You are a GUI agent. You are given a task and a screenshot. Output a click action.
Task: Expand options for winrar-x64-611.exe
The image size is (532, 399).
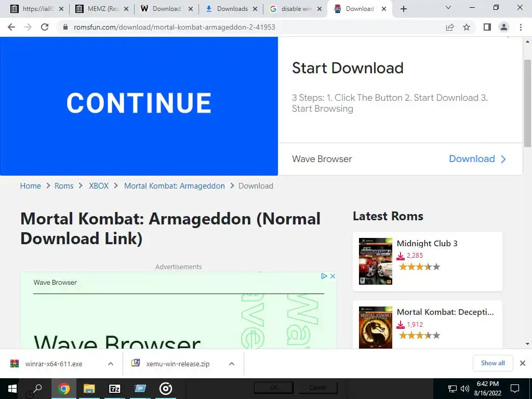tap(110, 364)
